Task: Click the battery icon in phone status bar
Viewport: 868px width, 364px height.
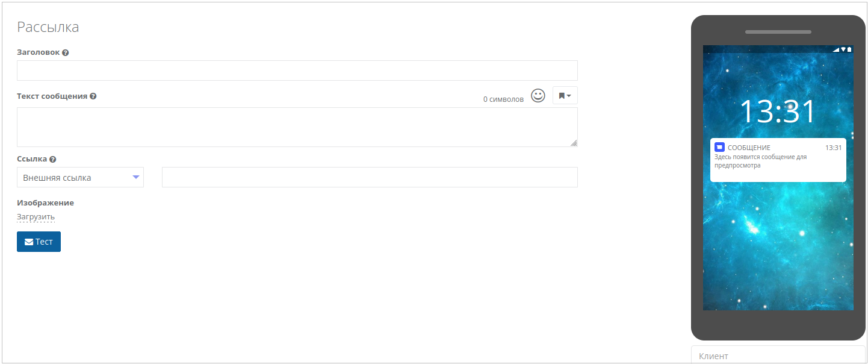Action: point(849,49)
